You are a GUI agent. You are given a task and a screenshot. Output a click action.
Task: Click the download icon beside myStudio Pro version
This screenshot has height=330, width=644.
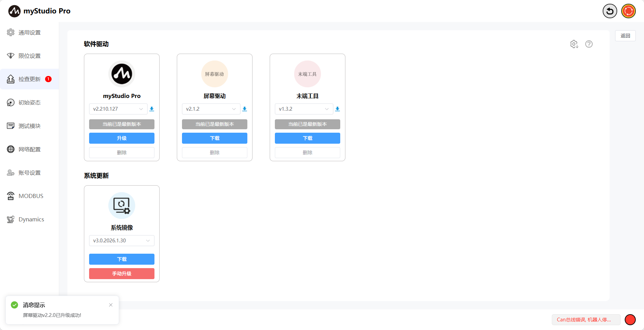point(152,109)
